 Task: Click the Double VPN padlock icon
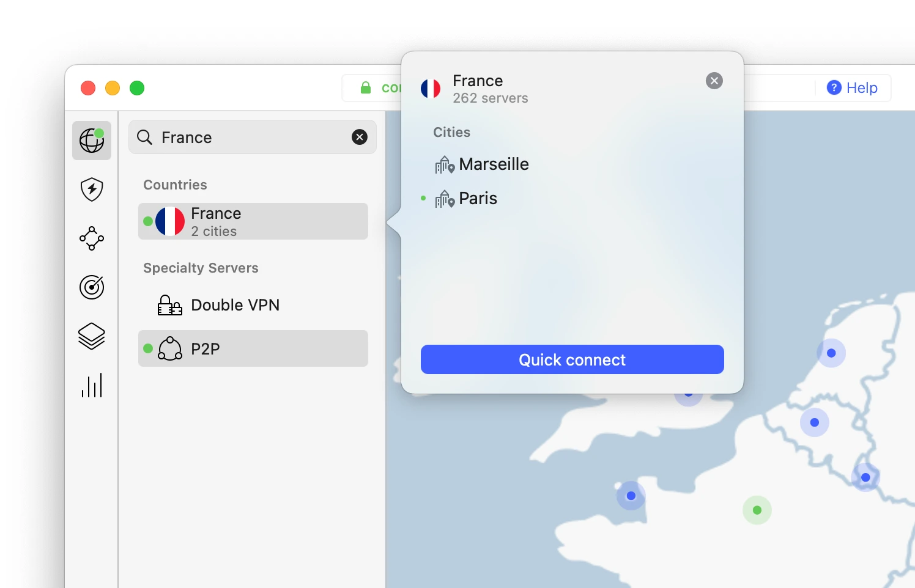coord(169,305)
